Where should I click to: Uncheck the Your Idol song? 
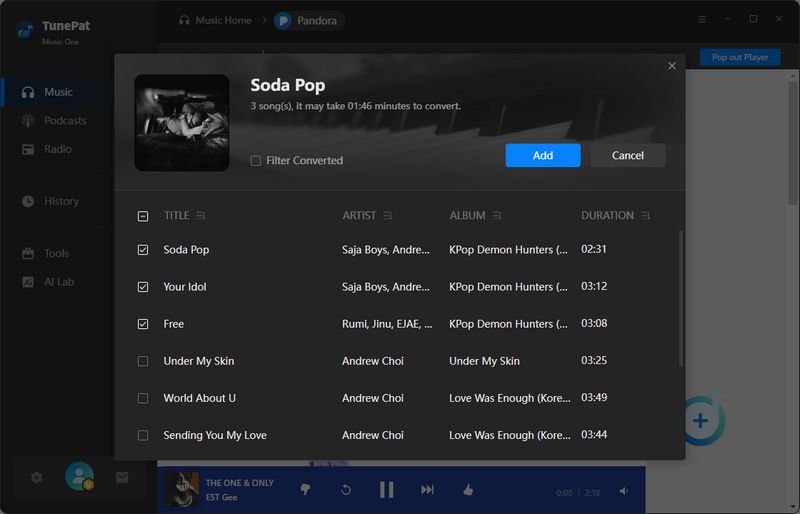pyautogui.click(x=143, y=287)
